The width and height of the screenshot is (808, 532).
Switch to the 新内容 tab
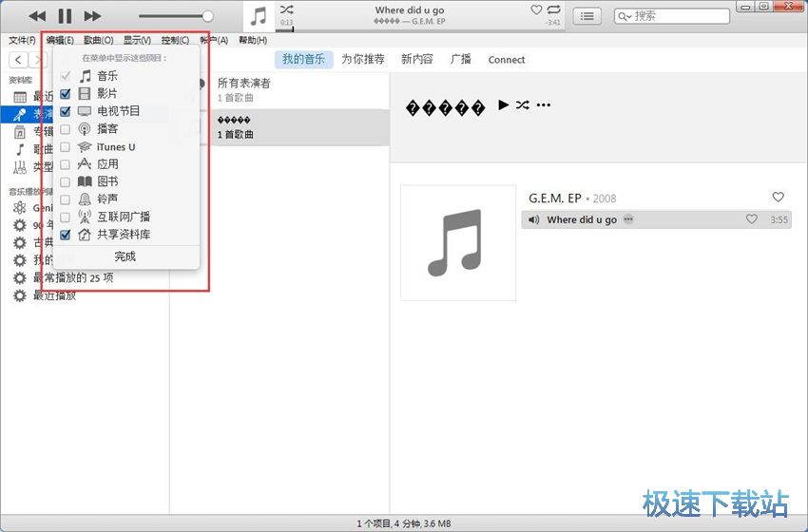coord(417,59)
